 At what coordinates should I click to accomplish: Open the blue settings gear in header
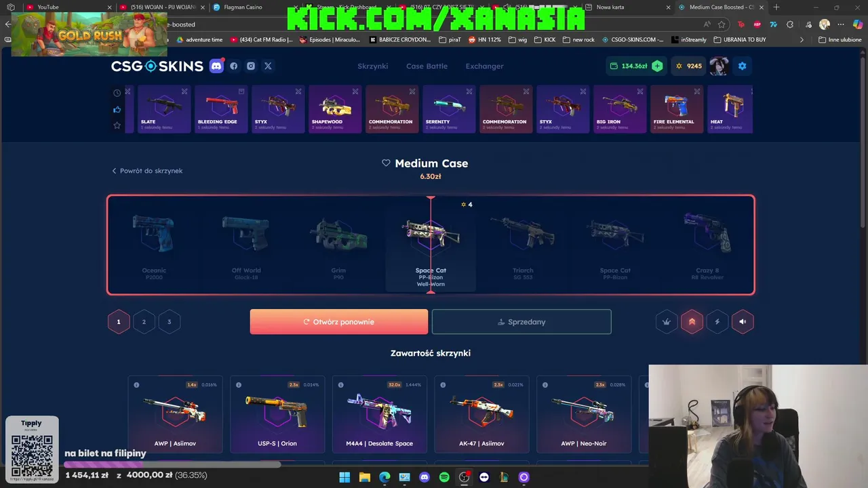pyautogui.click(x=742, y=66)
